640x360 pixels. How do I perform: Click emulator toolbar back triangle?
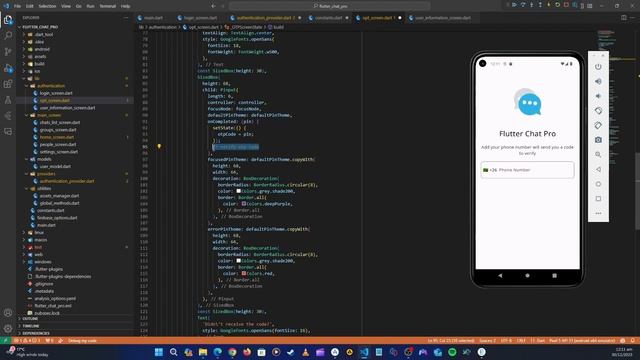click(598, 169)
